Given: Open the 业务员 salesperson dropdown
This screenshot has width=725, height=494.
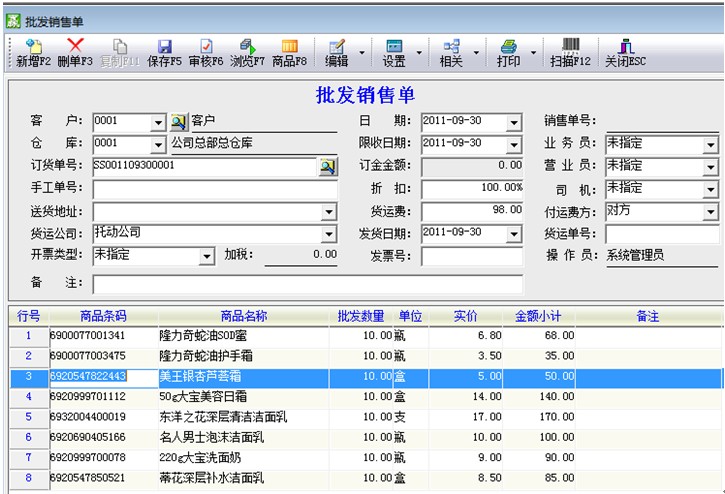Looking at the screenshot, I should coord(710,145).
